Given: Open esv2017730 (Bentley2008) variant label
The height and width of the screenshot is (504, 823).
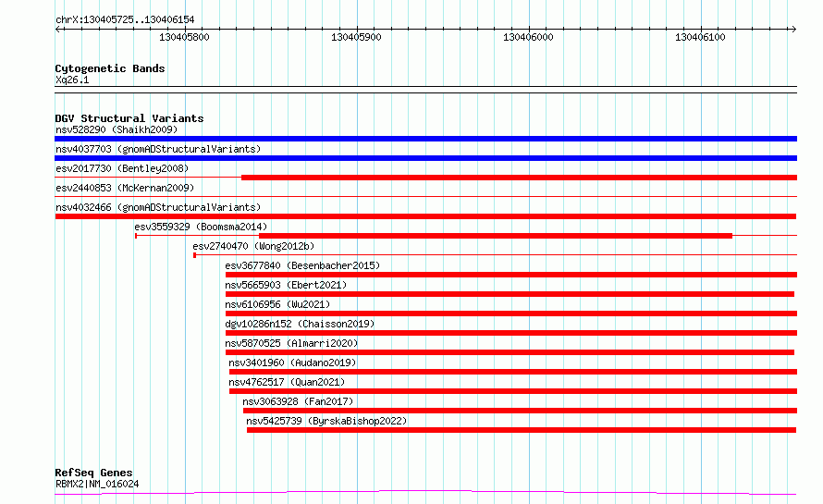Looking at the screenshot, I should [x=122, y=168].
